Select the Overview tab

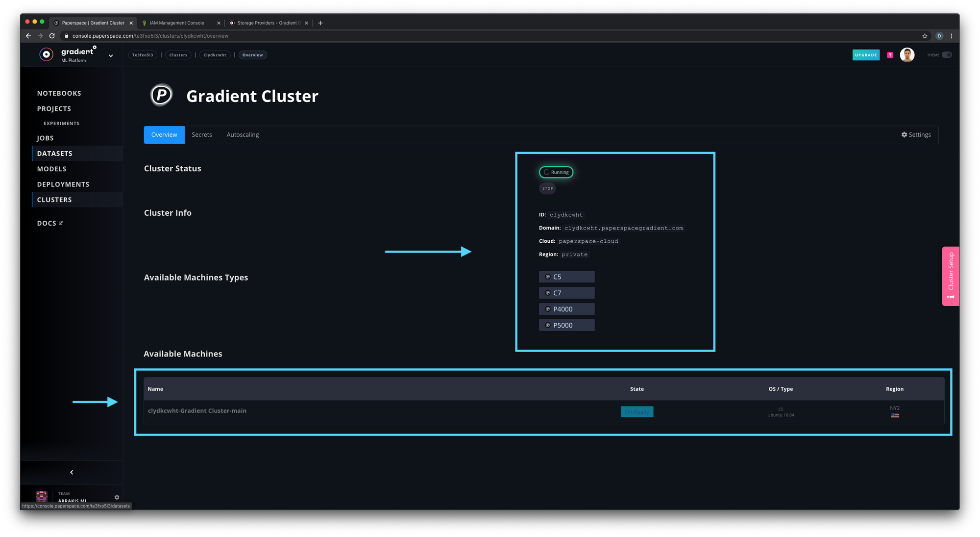click(x=164, y=135)
